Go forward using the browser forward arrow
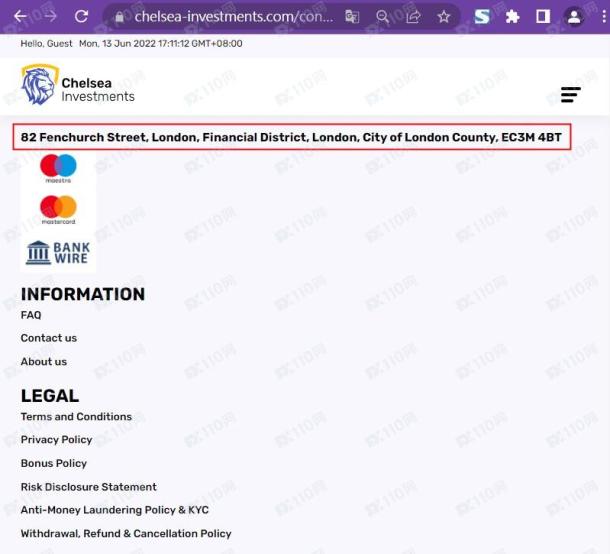The image size is (610, 554). click(50, 16)
